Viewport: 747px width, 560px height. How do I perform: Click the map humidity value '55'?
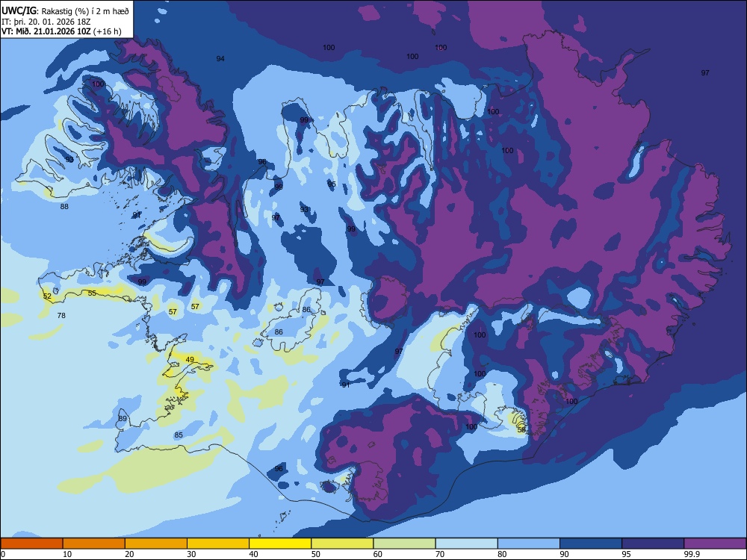click(92, 293)
